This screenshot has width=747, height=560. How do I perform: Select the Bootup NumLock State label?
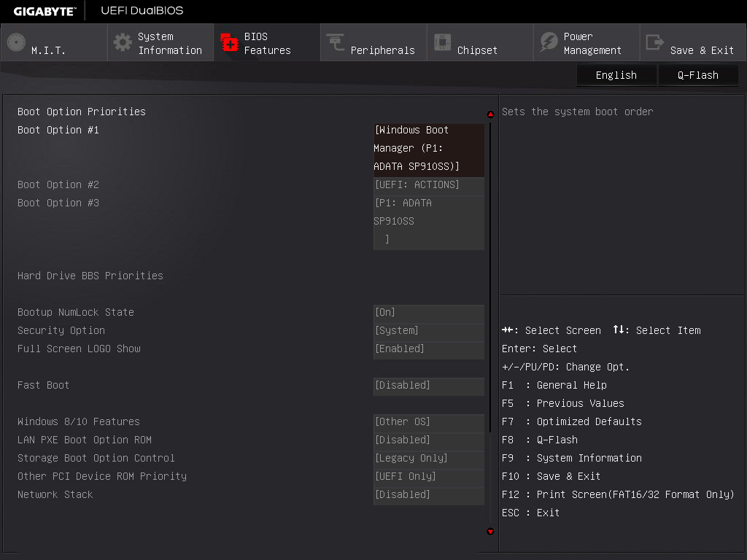click(x=76, y=312)
